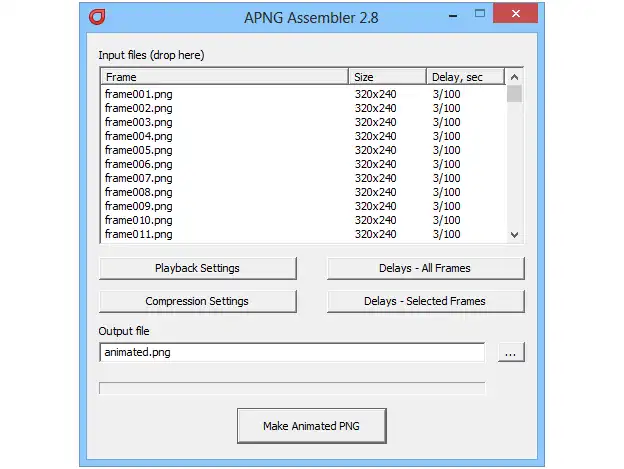The width and height of the screenshot is (624, 469).
Task: Sort list by Delay, sec column
Action: [x=464, y=77]
